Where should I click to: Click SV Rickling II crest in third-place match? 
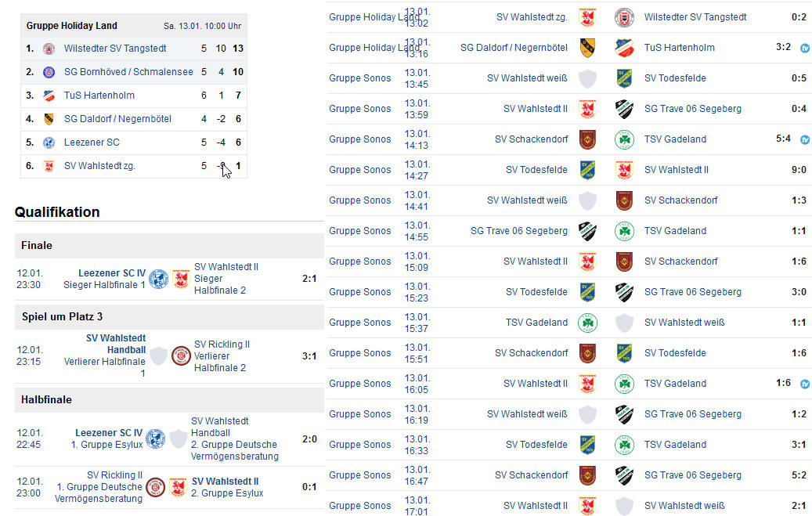click(x=181, y=356)
